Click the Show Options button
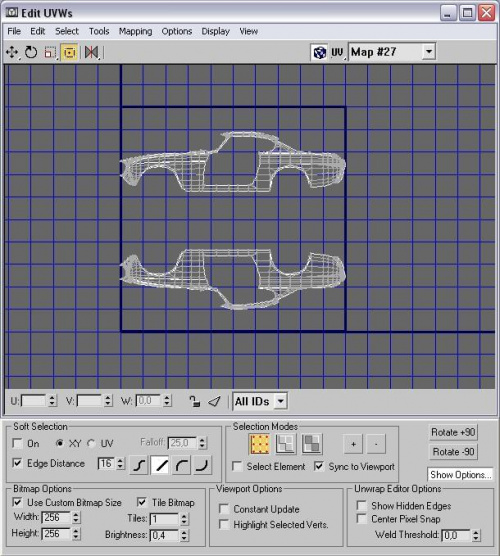 pyautogui.click(x=461, y=474)
